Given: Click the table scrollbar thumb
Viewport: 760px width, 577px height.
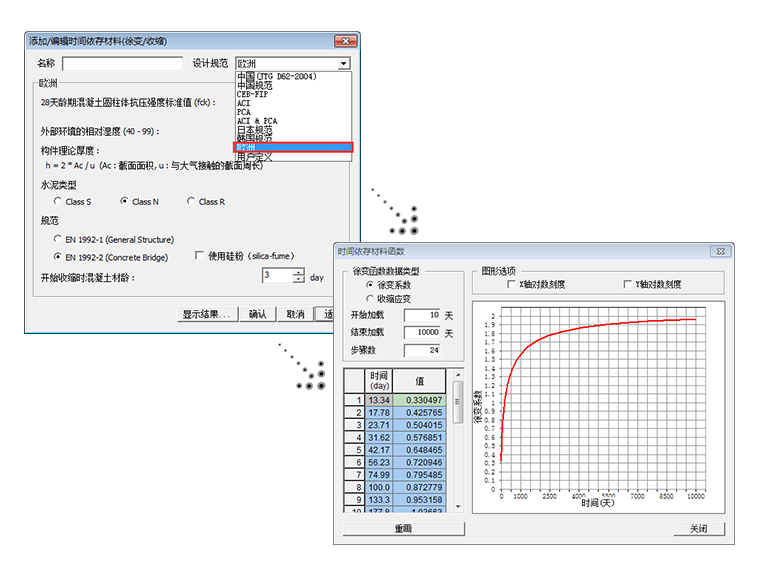Looking at the screenshot, I should click(458, 402).
